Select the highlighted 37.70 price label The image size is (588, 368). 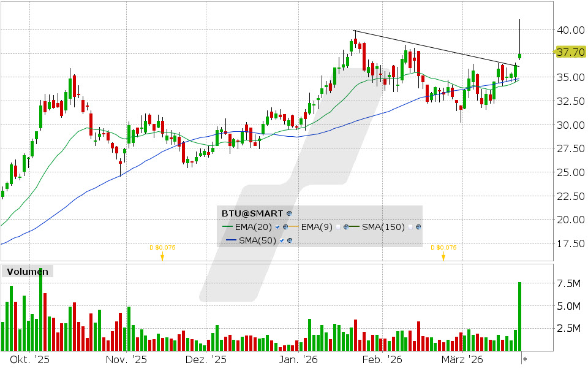570,53
